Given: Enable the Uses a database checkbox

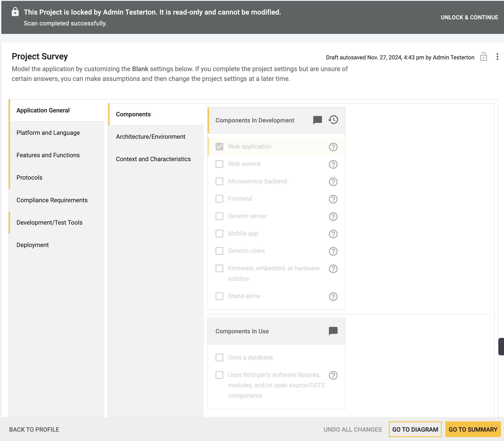Looking at the screenshot, I should 219,357.
